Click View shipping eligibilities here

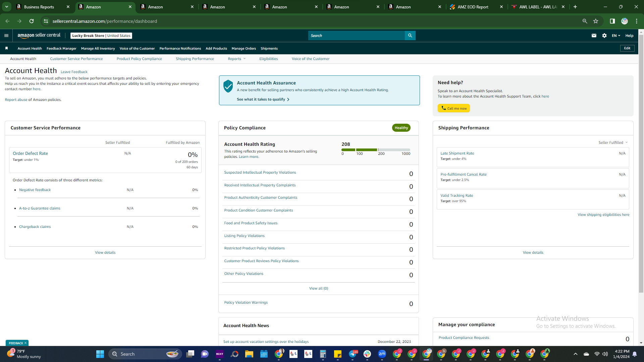click(x=603, y=215)
